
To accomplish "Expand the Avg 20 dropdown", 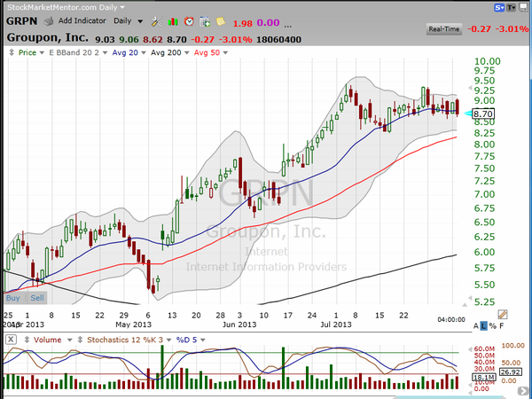I will coord(143,52).
